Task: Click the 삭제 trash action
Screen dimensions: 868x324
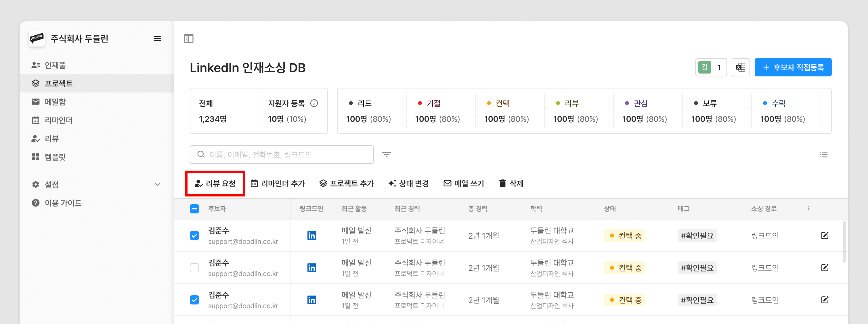Action: 511,183
